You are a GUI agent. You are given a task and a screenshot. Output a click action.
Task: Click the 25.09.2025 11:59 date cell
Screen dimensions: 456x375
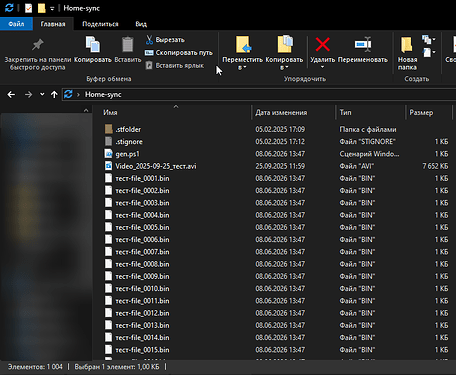click(280, 166)
